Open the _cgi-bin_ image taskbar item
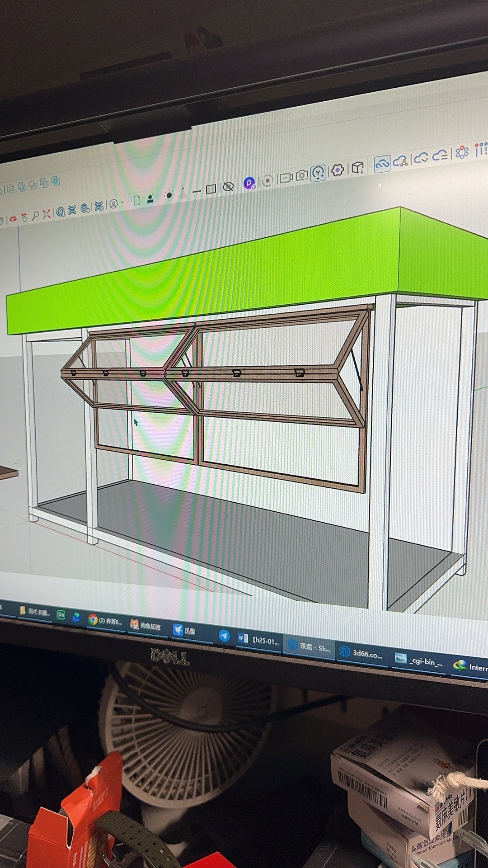 419,660
